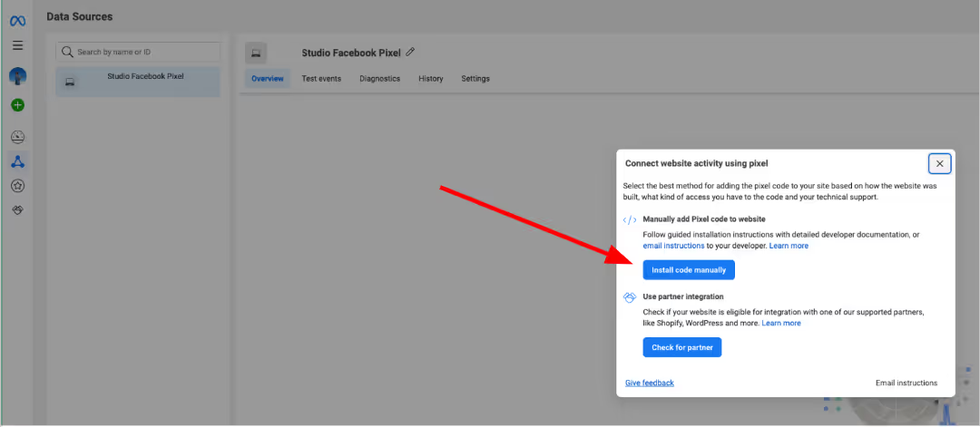Viewport: 980px width, 427px height.
Task: Click the green plus create icon
Action: 17,105
